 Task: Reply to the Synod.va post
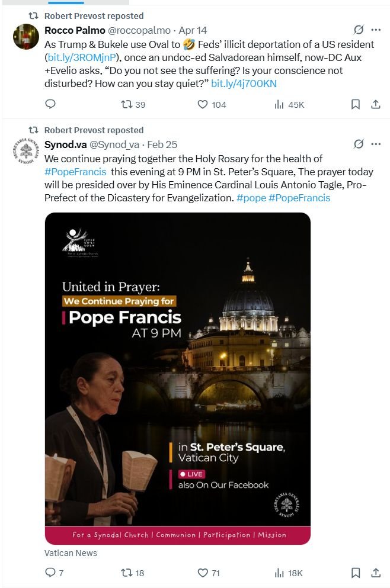(54, 572)
